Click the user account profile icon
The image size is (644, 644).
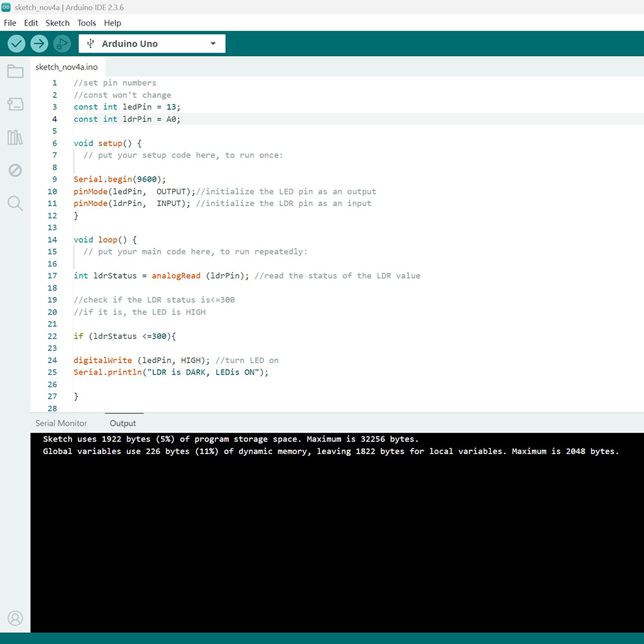15,618
